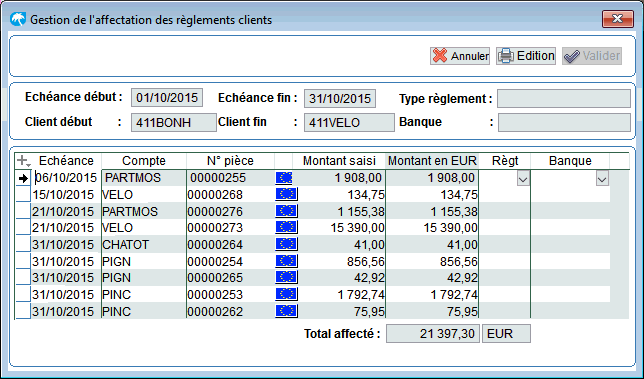Expand the Règt dropdown in first row
The image size is (644, 379).
click(523, 179)
